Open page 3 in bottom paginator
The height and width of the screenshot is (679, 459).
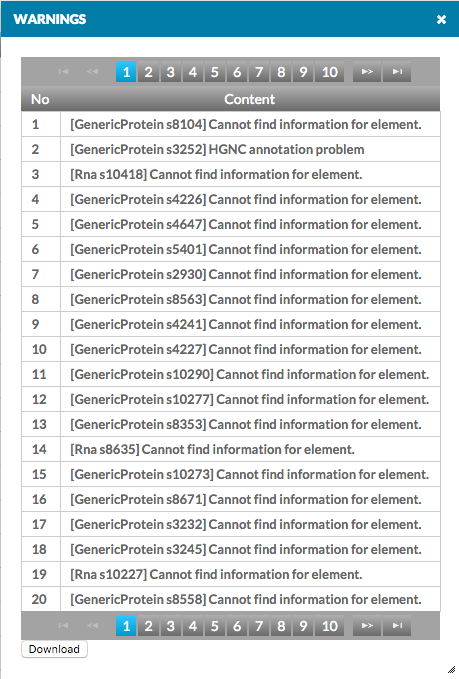pos(170,625)
